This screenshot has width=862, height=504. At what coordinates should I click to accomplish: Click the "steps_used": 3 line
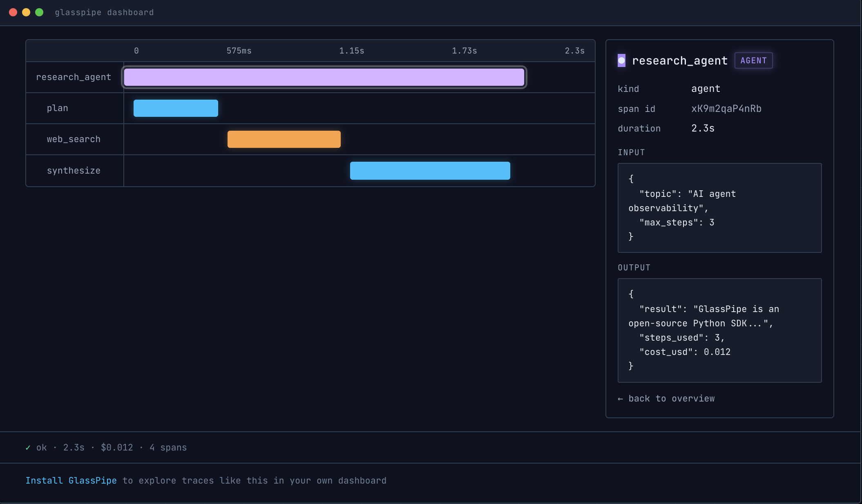click(682, 338)
